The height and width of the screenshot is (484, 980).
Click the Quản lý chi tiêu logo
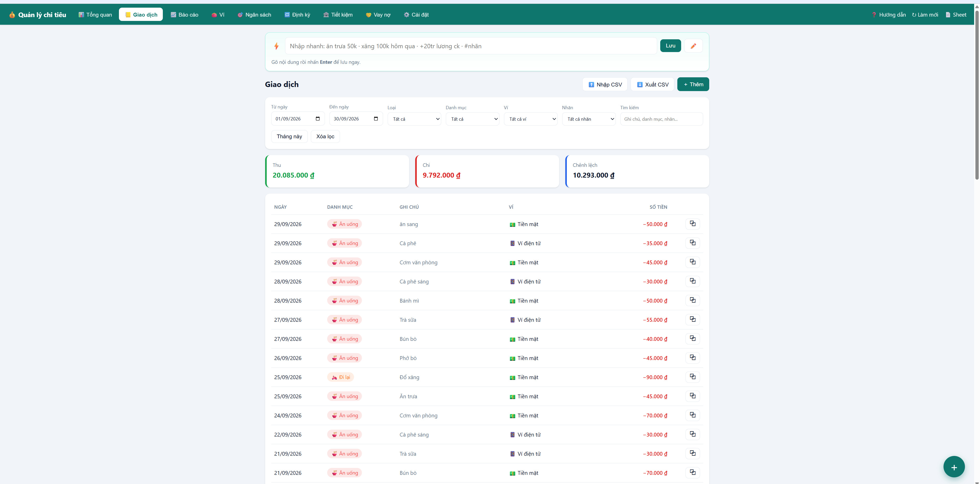tap(38, 15)
